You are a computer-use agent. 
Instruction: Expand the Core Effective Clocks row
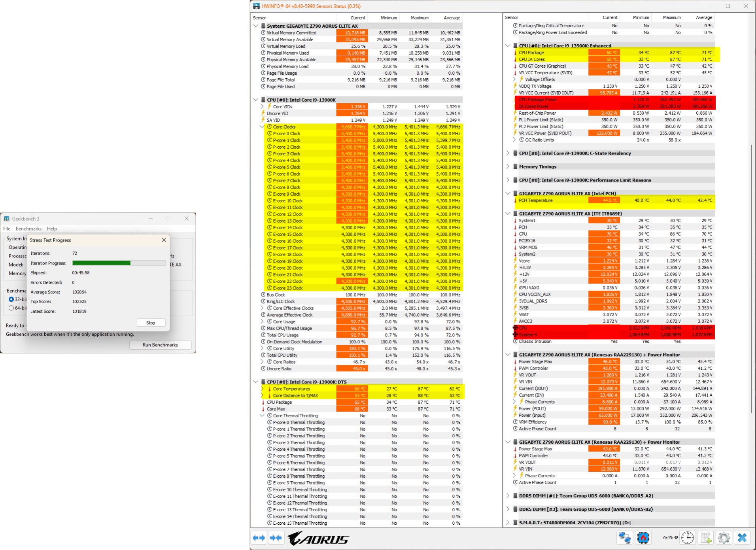262,308
